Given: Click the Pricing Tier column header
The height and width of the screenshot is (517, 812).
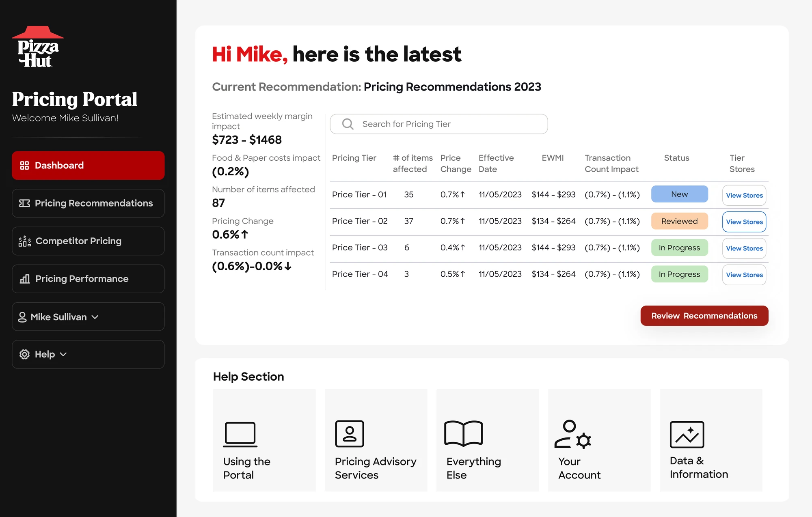Looking at the screenshot, I should [x=354, y=158].
